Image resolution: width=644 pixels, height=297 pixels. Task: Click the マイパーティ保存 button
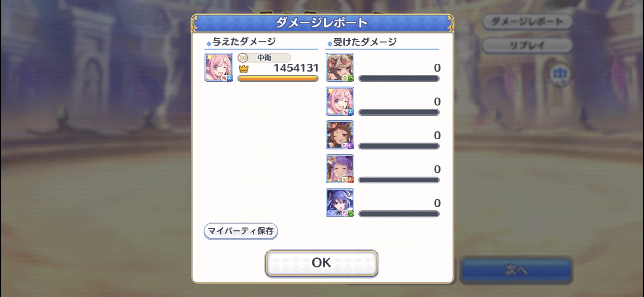(x=241, y=231)
